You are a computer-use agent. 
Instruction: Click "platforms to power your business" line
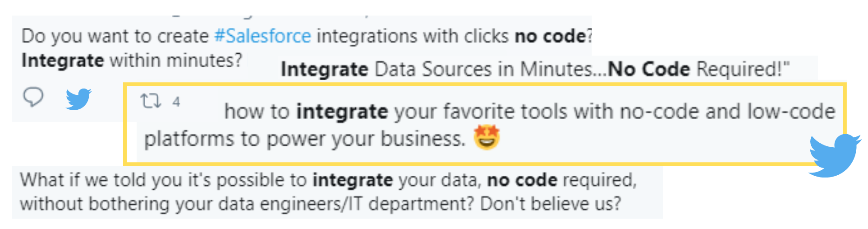[x=304, y=139]
